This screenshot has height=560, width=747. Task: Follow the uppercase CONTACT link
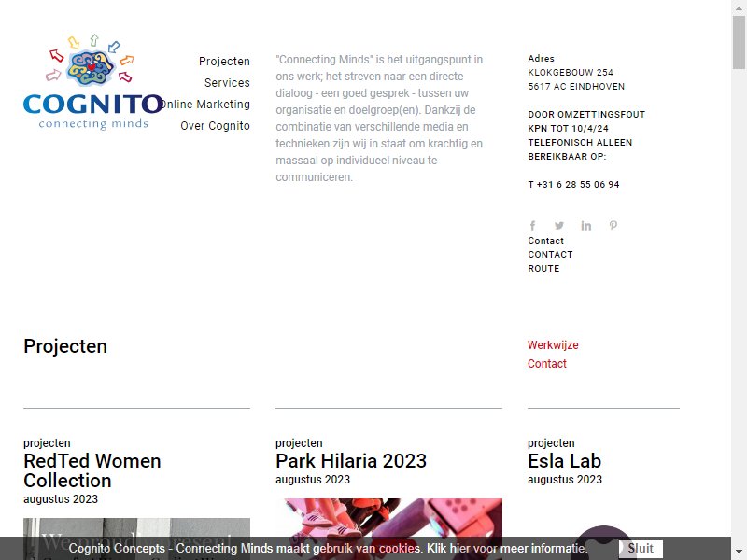click(x=550, y=254)
